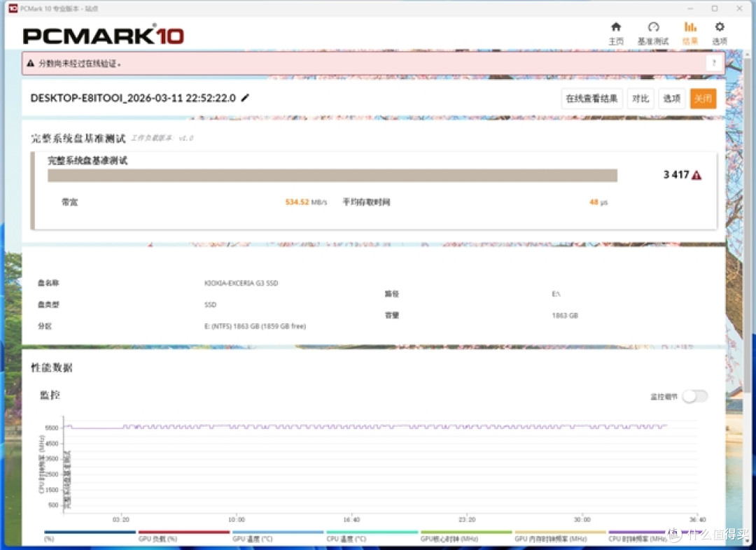This screenshot has height=550, width=756.
Task: Click the warning triangle in the validation banner
Action: point(30,63)
